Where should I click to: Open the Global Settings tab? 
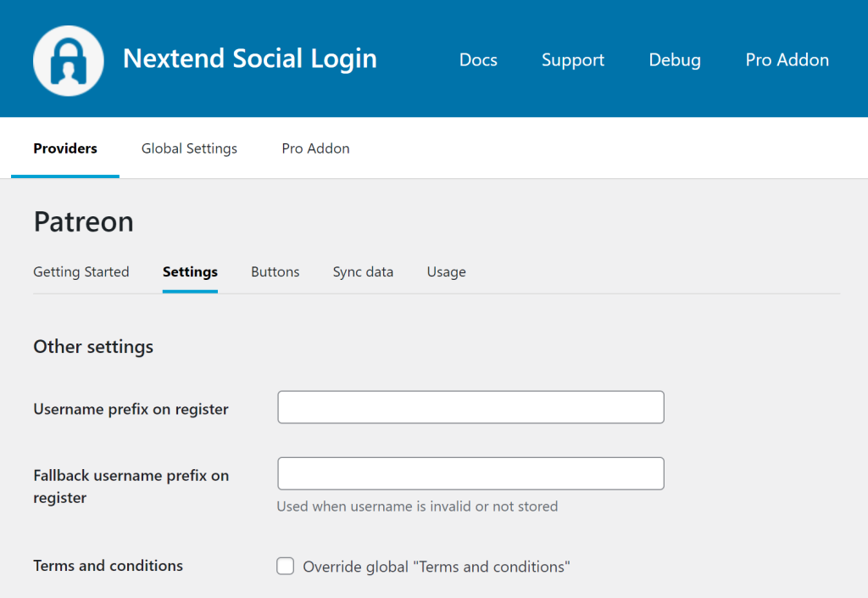tap(189, 148)
